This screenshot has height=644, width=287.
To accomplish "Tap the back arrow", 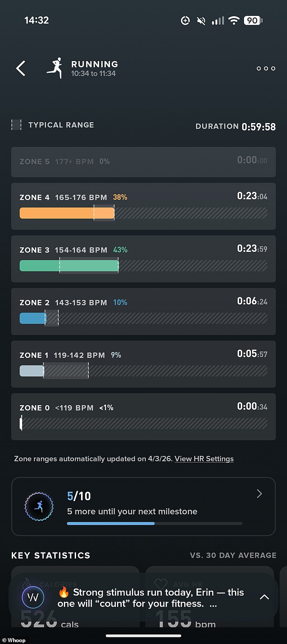I will pos(21,68).
